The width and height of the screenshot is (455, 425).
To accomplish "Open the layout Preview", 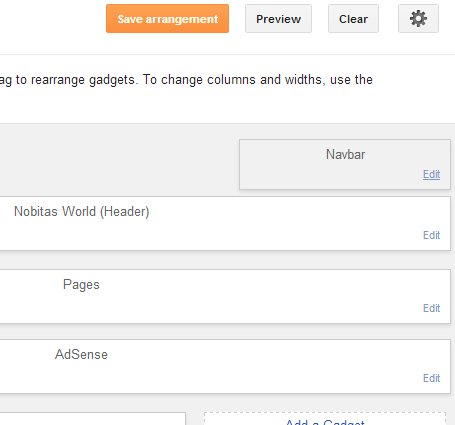I will (x=278, y=19).
